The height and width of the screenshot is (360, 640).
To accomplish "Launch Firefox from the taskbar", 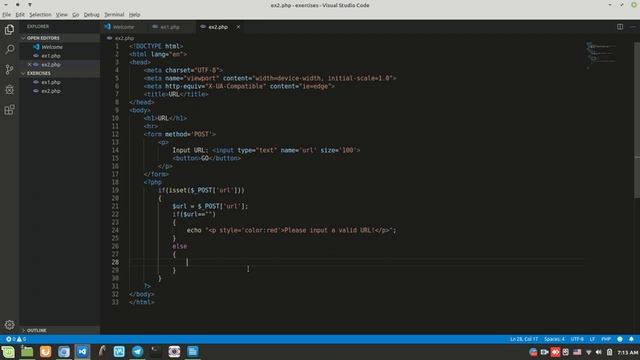I will tap(45, 351).
